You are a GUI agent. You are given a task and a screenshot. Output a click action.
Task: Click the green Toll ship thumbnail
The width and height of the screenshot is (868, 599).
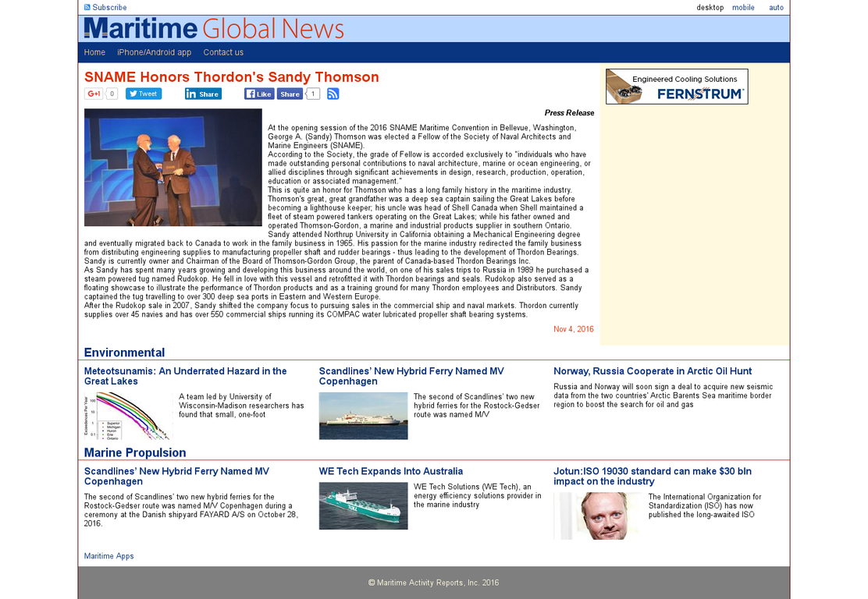363,505
